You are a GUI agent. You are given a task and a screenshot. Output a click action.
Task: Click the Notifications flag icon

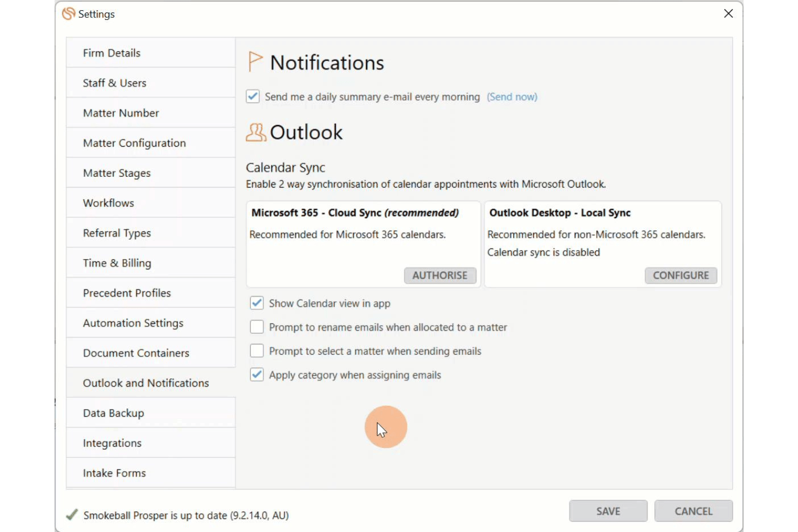point(255,62)
